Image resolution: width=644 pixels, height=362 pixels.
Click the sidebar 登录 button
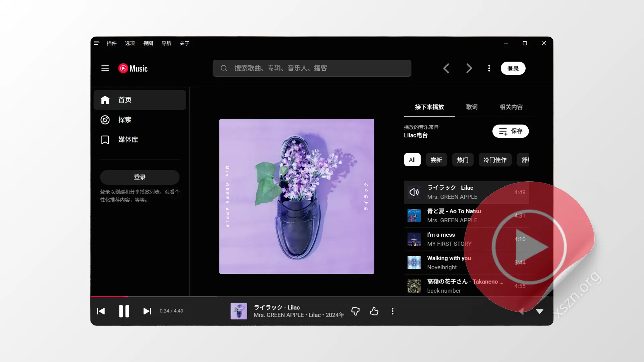140,177
